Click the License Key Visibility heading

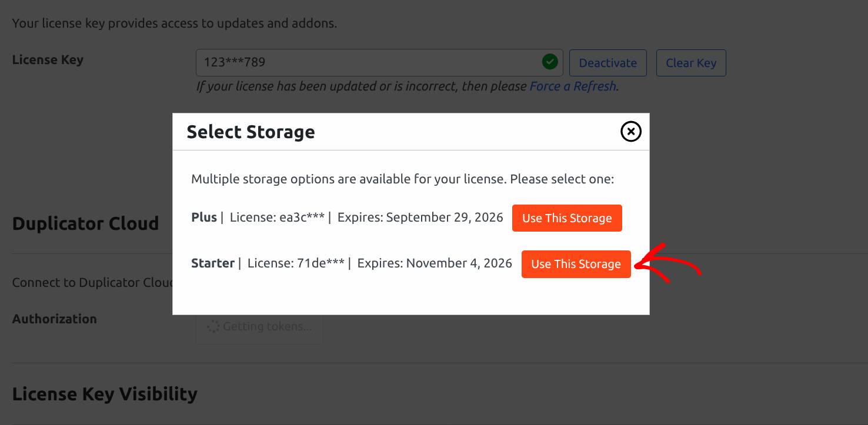point(105,394)
